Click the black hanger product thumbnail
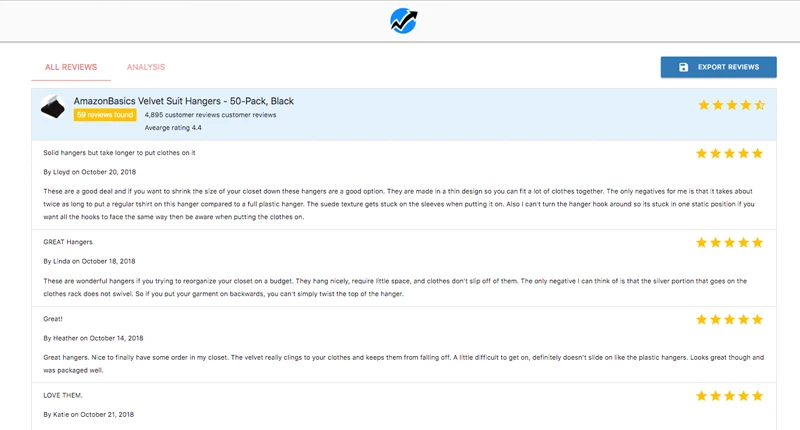 click(x=53, y=107)
